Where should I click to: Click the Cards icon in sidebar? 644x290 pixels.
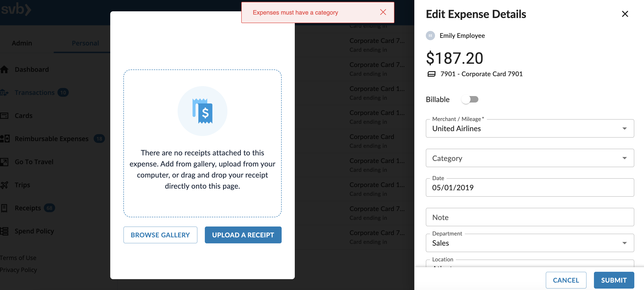tap(4, 116)
